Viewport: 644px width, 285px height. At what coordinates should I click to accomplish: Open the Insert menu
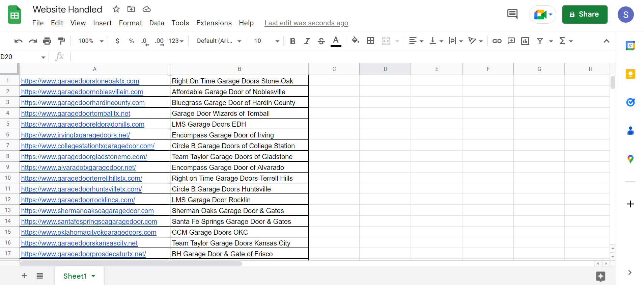tap(102, 23)
